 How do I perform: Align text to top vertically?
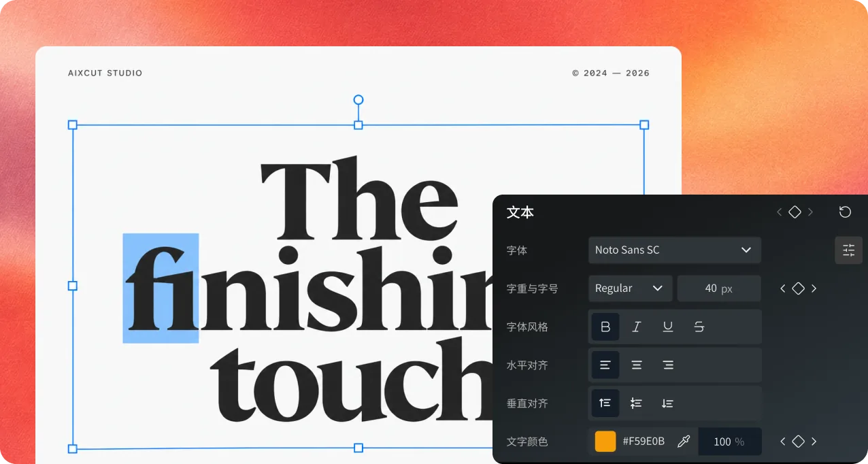605,403
